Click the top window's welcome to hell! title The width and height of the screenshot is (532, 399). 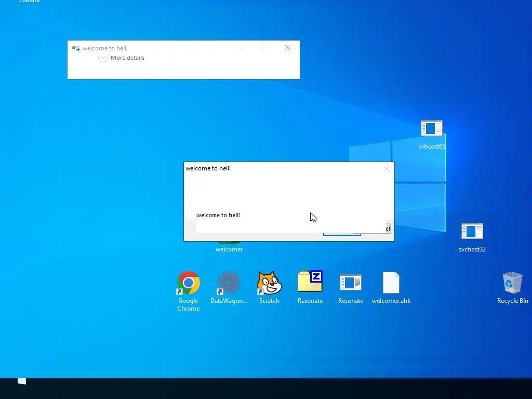click(105, 48)
